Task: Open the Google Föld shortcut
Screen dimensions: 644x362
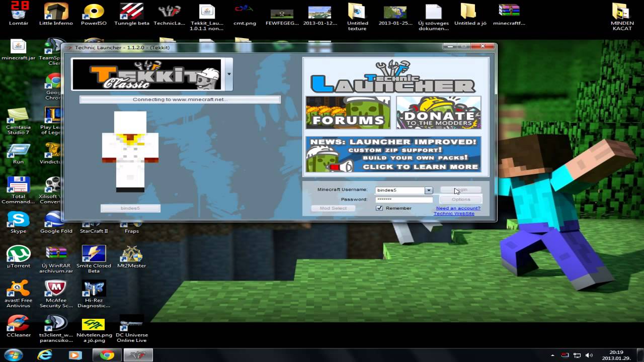Action: click(56, 223)
